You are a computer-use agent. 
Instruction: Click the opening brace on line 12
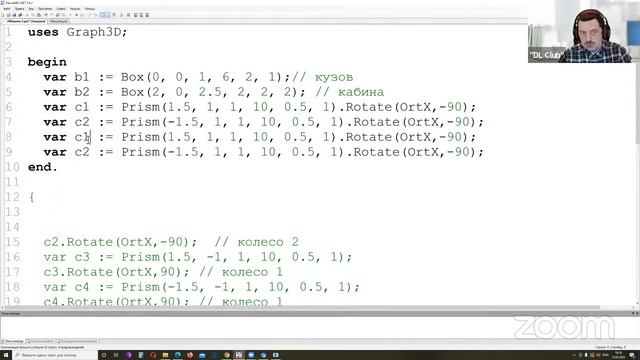(32, 197)
